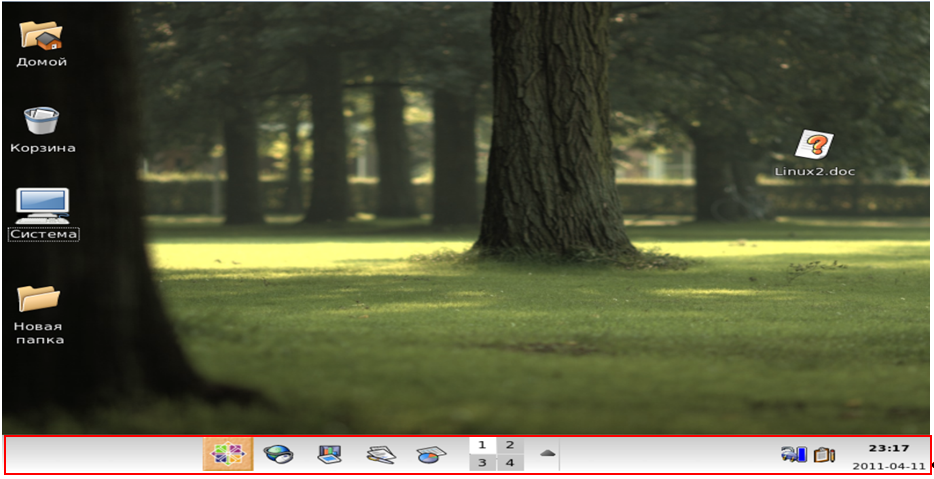This screenshot has width=934, height=479.
Task: Switch to virtual desktop 1
Action: pyautogui.click(x=482, y=445)
